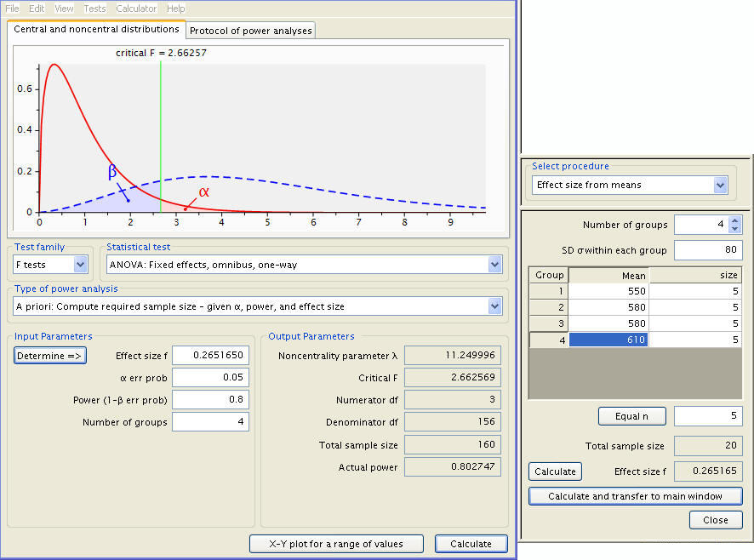This screenshot has width=754, height=560.
Task: Open the Help menu
Action: (x=174, y=8)
